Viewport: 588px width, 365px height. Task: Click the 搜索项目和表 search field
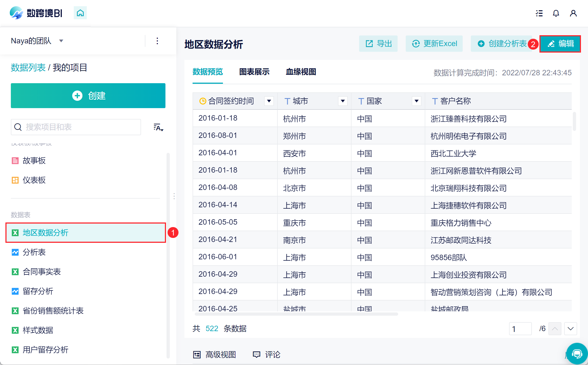tap(76, 127)
